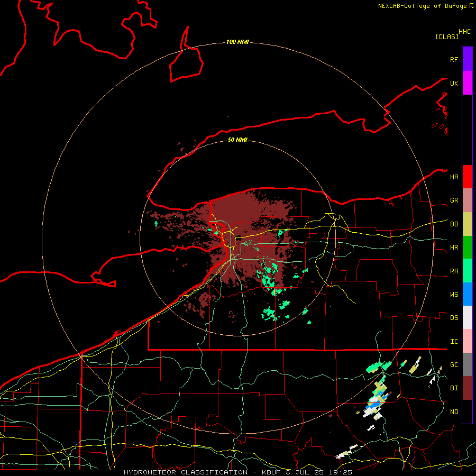Click the '8 JUL 25' date text

[305, 472]
